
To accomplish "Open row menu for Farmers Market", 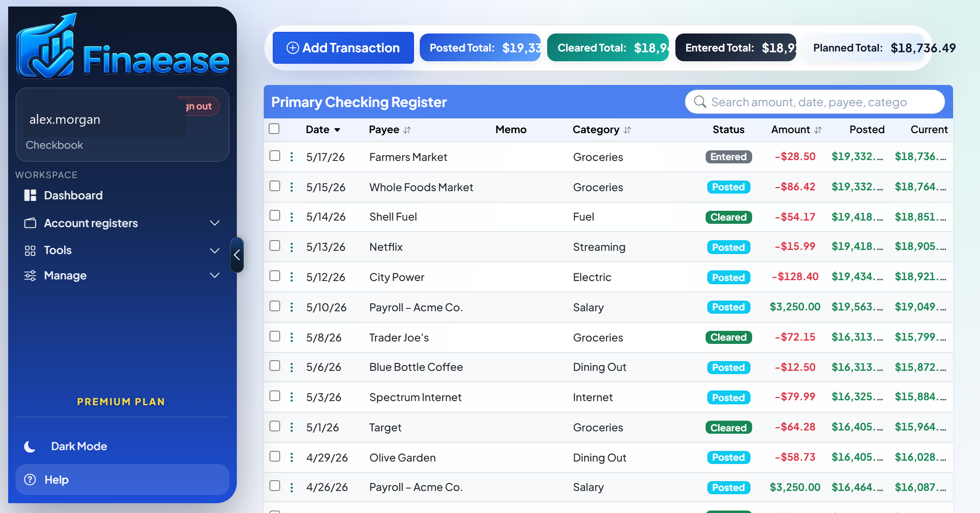I will pos(292,157).
